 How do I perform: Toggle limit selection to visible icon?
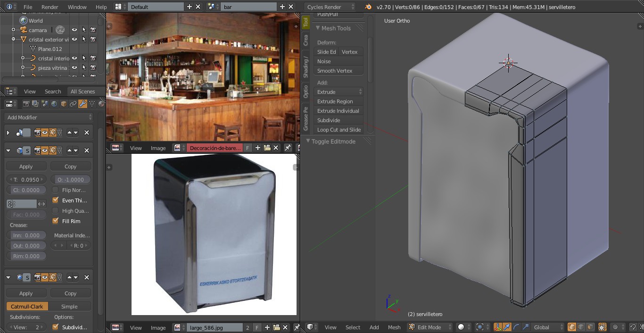pos(602,327)
